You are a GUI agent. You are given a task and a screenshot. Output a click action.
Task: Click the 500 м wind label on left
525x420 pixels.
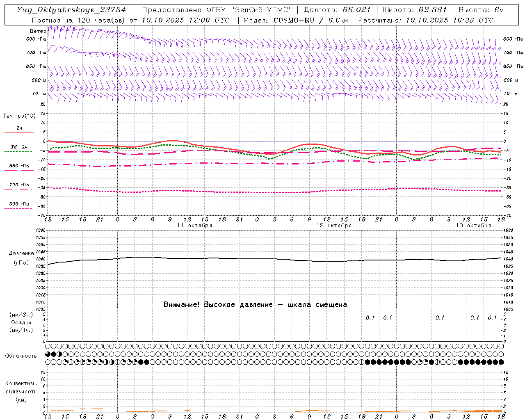(x=39, y=80)
